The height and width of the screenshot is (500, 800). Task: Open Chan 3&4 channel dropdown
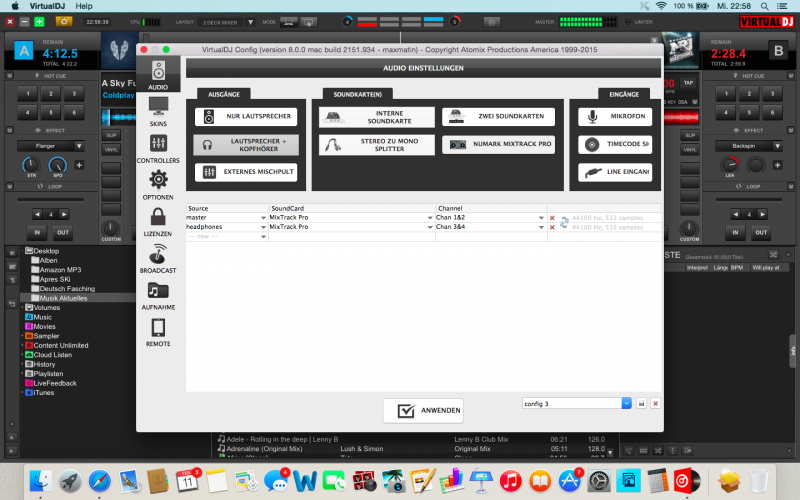(x=541, y=227)
